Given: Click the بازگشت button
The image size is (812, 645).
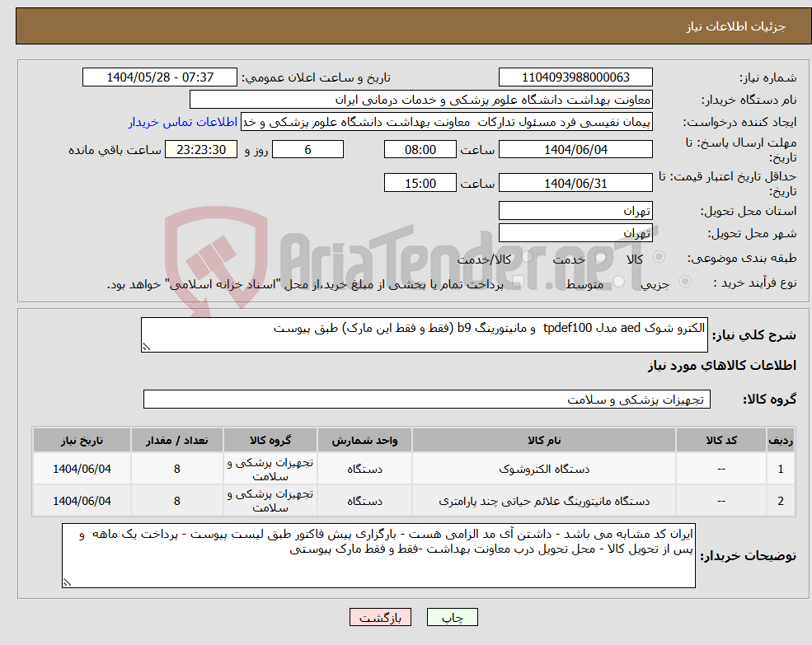Looking at the screenshot, I should [380, 616].
